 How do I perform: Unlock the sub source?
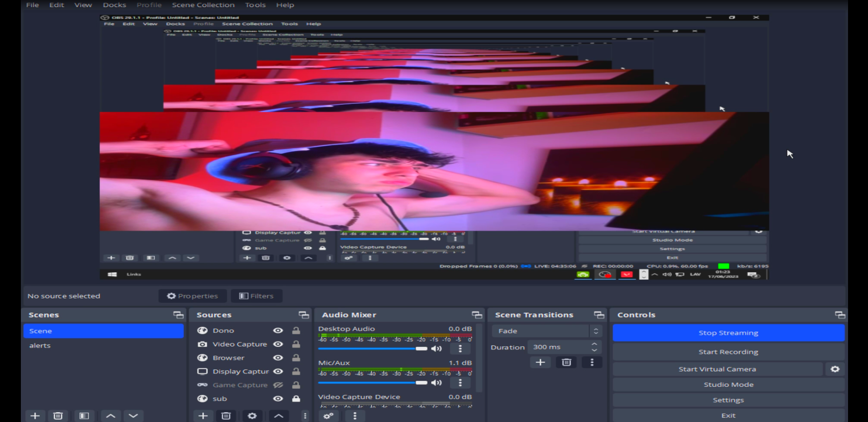[296, 399]
